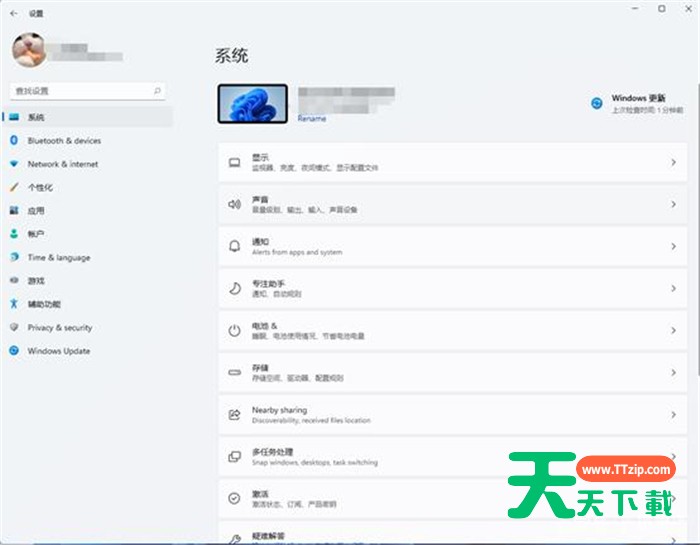Image resolution: width=700 pixels, height=545 pixels.
Task: Open Windows 更新 status at top right
Action: coord(638,104)
